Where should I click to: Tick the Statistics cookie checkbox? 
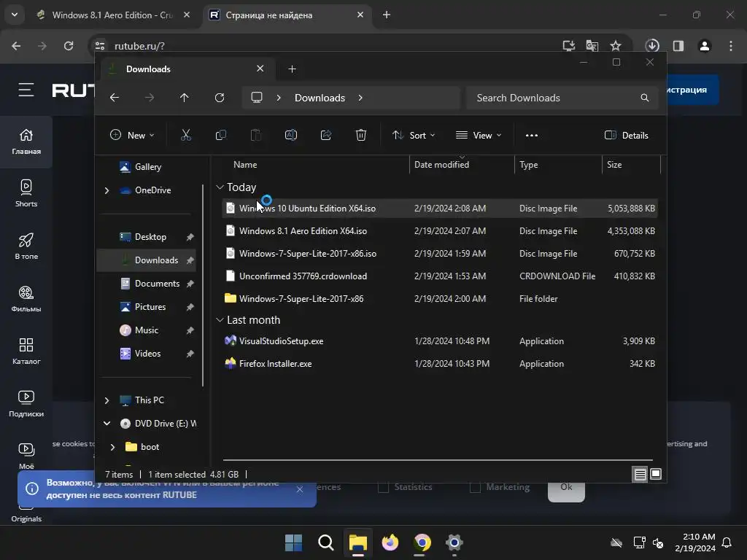click(x=383, y=487)
